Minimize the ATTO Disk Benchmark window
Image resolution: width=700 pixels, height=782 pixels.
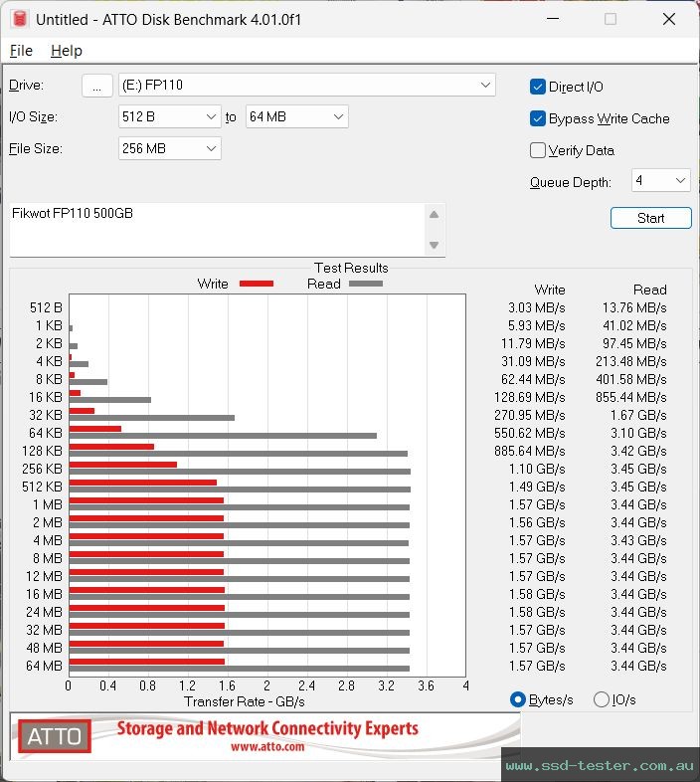pos(553,19)
